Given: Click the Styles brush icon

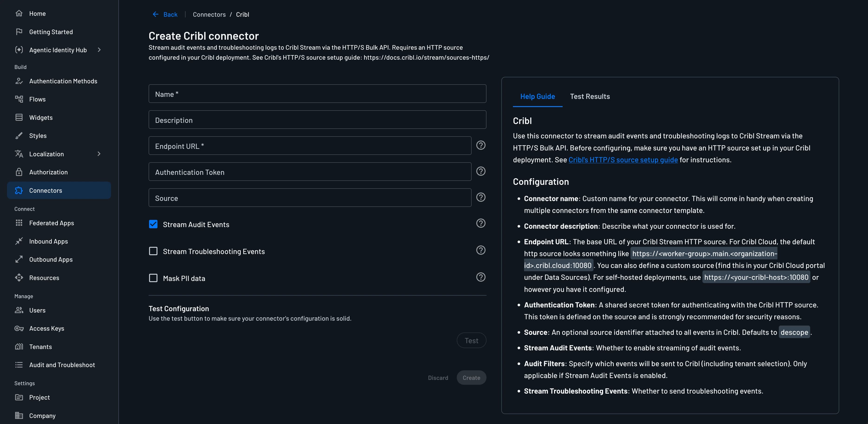Looking at the screenshot, I should coord(19,136).
